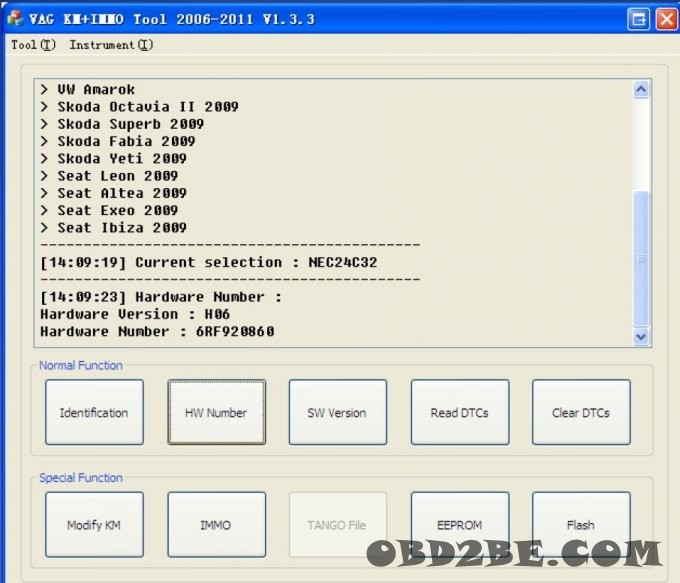The height and width of the screenshot is (583, 680).
Task: Click the 'Normal Function' group label
Action: click(x=81, y=365)
